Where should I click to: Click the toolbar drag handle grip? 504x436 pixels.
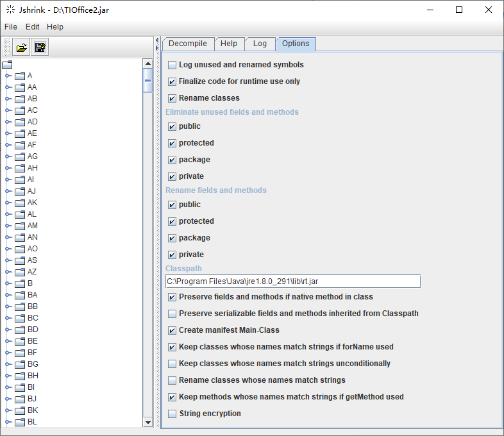point(6,47)
